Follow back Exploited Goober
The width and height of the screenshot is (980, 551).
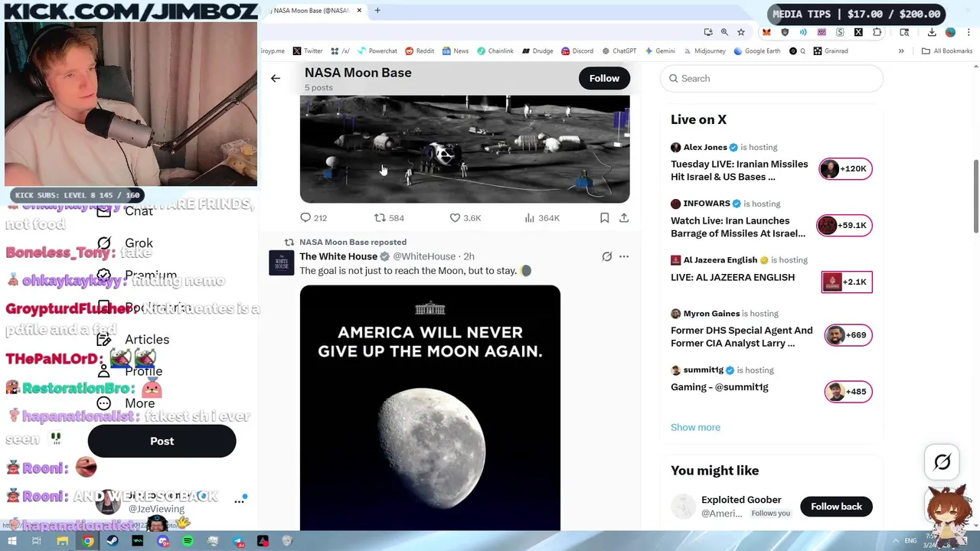click(836, 507)
